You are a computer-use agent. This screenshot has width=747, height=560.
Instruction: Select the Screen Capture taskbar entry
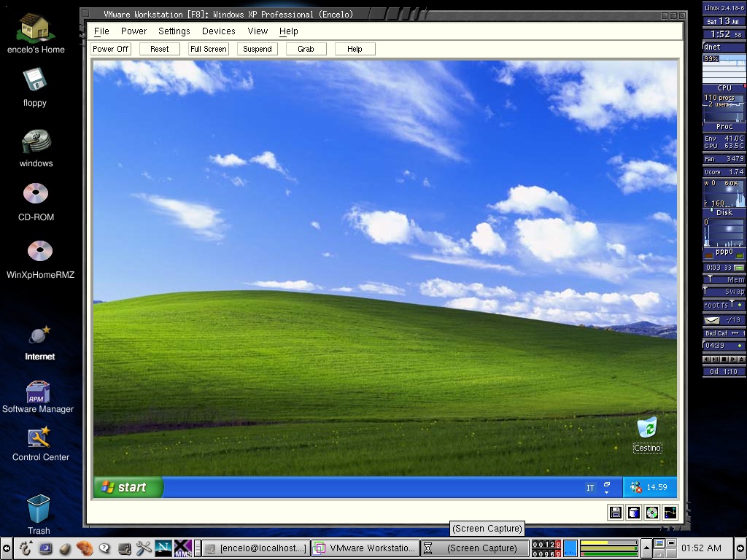point(475,548)
